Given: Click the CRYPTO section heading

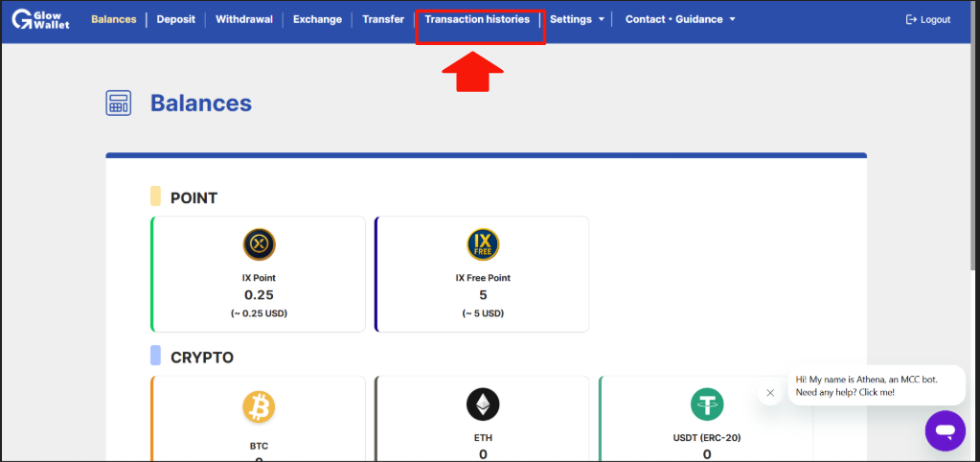Looking at the screenshot, I should tap(202, 358).
